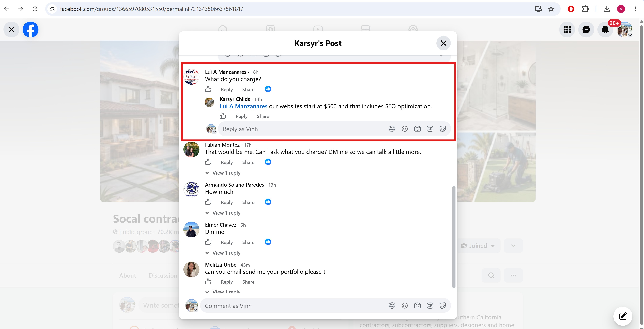Open Messenger chats
The width and height of the screenshot is (644, 329).
586,30
